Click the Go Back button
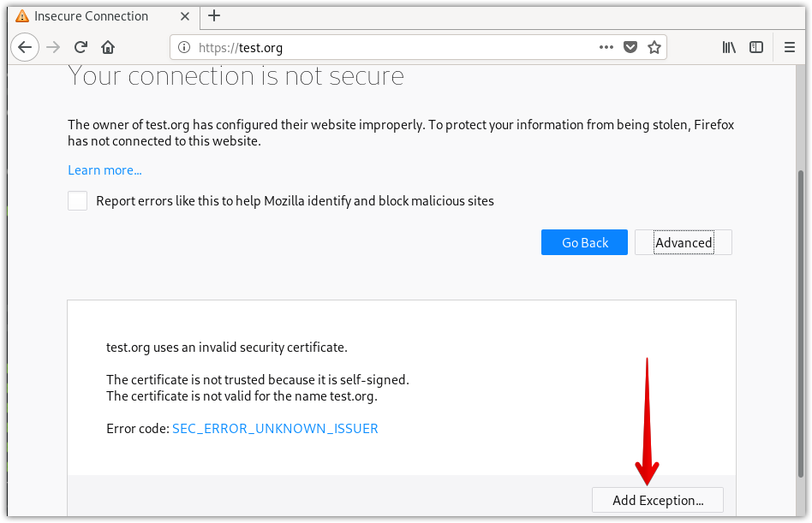Viewport: 812px width, 523px height. coord(584,242)
